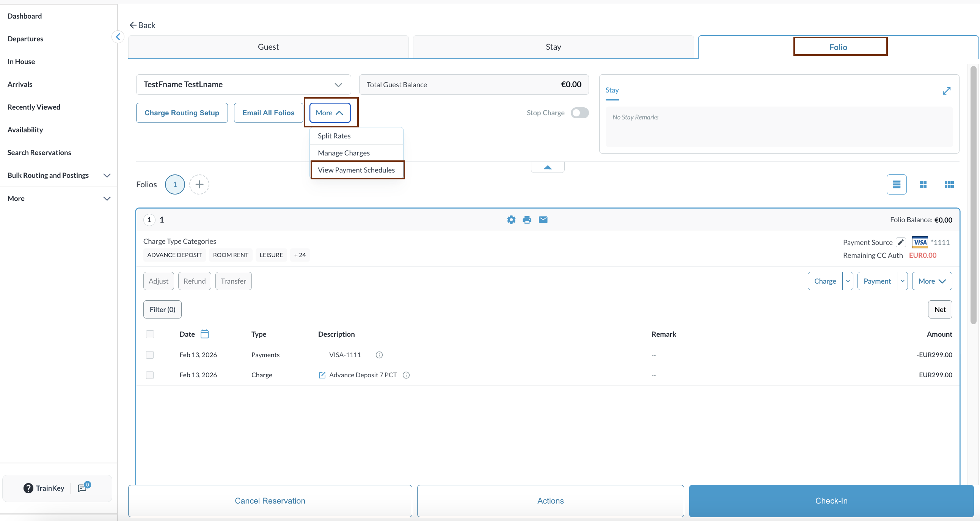Click the Check-In button
This screenshot has height=521, width=980.
(x=831, y=501)
